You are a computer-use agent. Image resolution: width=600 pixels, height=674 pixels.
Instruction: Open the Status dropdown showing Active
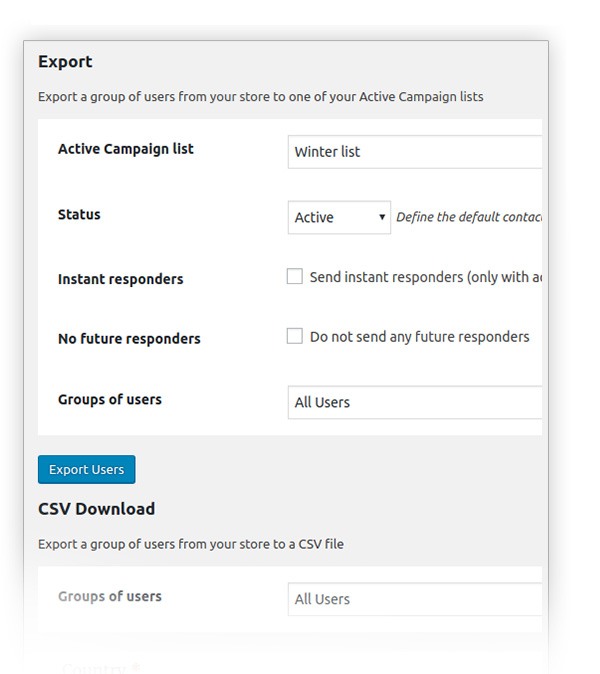coord(338,217)
